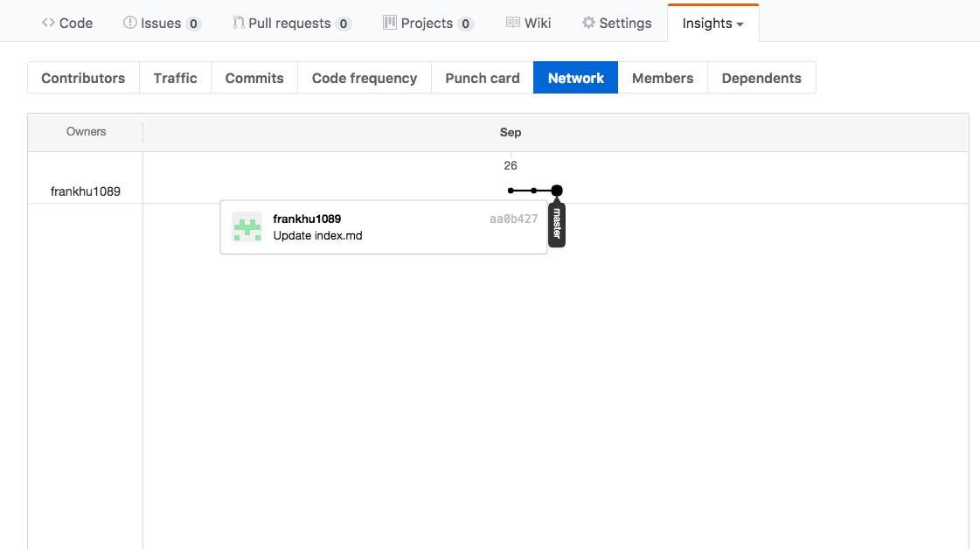Image resolution: width=980 pixels, height=549 pixels.
Task: Switch to the Commits graph
Action: pyautogui.click(x=254, y=78)
